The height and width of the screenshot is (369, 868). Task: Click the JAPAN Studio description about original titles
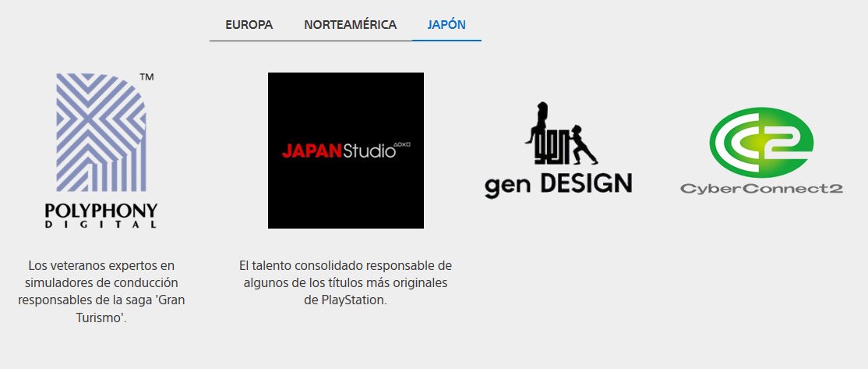(346, 283)
